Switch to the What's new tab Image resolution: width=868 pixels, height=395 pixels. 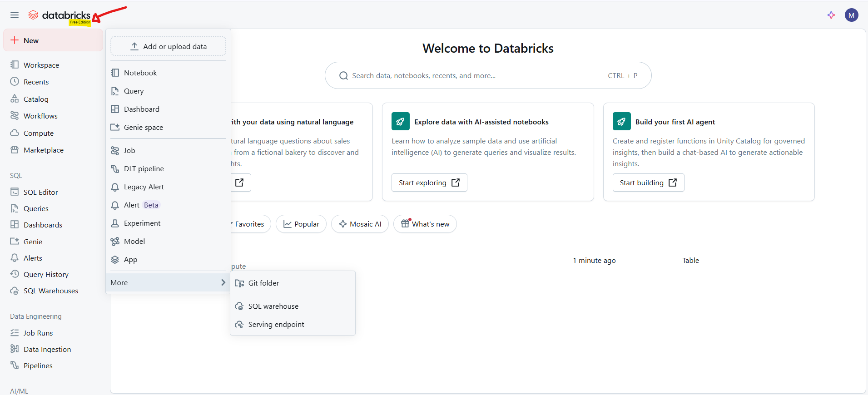[x=425, y=224]
